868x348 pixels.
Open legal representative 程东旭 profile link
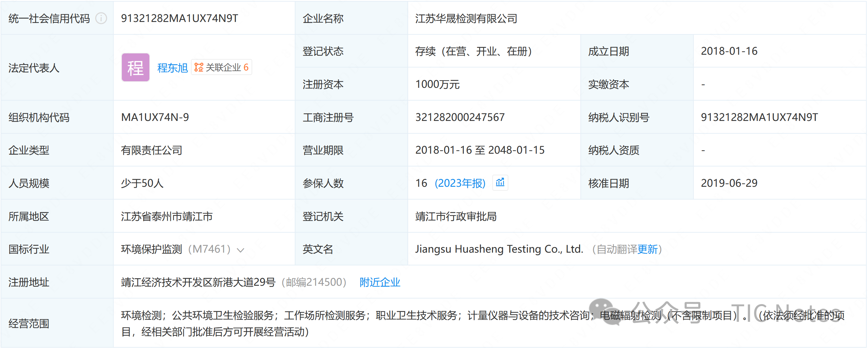(172, 68)
